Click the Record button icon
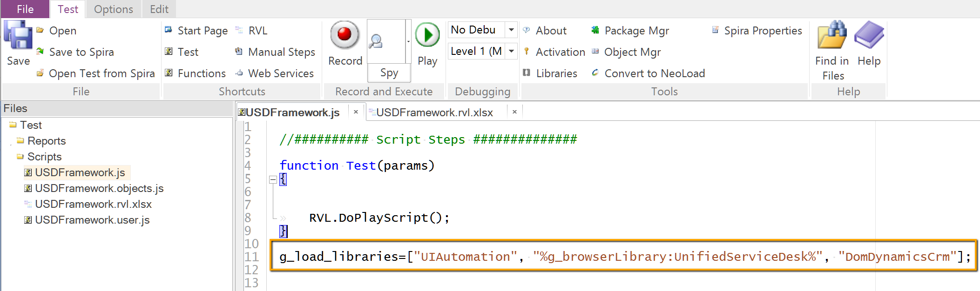This screenshot has width=980, height=291. (345, 35)
